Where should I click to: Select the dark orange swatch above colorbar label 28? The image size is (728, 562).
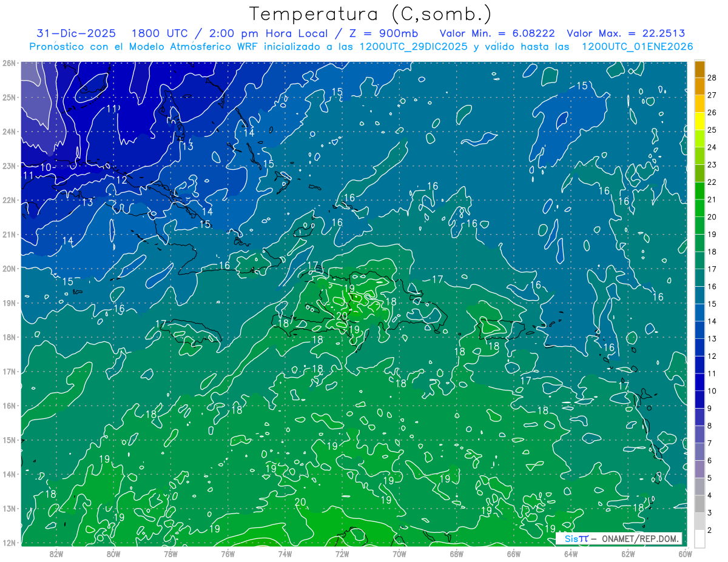tap(699, 69)
